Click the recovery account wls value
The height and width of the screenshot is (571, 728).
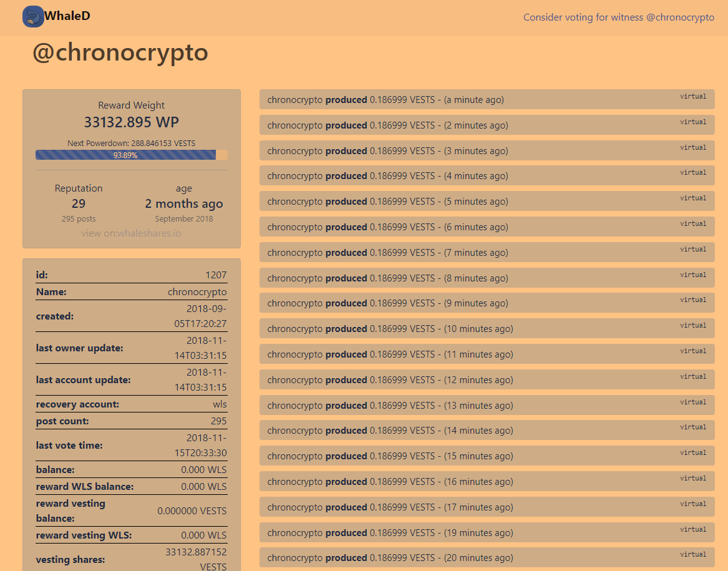220,404
